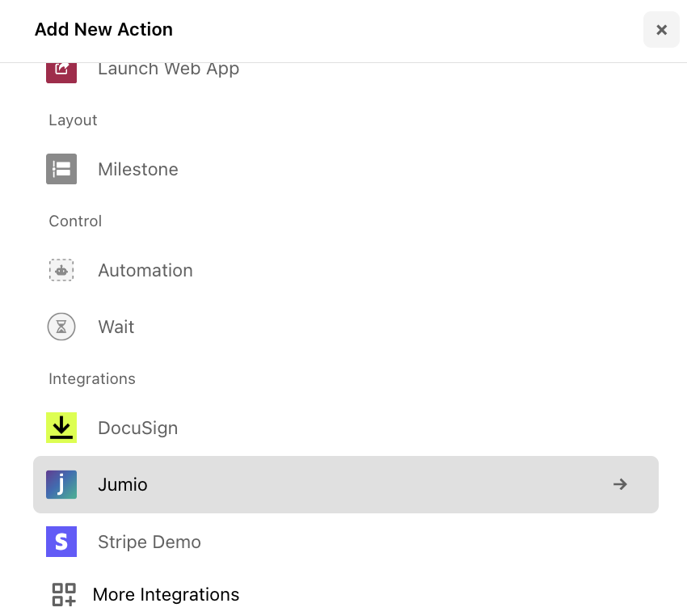Select the Automation control icon

[x=61, y=270]
